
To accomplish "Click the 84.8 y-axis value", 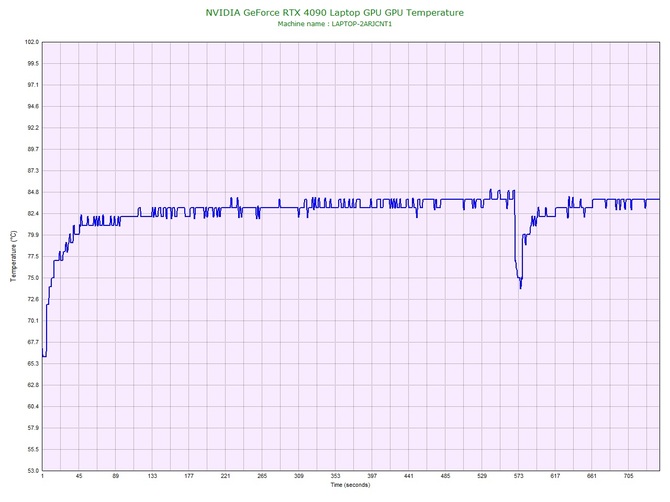I will (x=33, y=192).
